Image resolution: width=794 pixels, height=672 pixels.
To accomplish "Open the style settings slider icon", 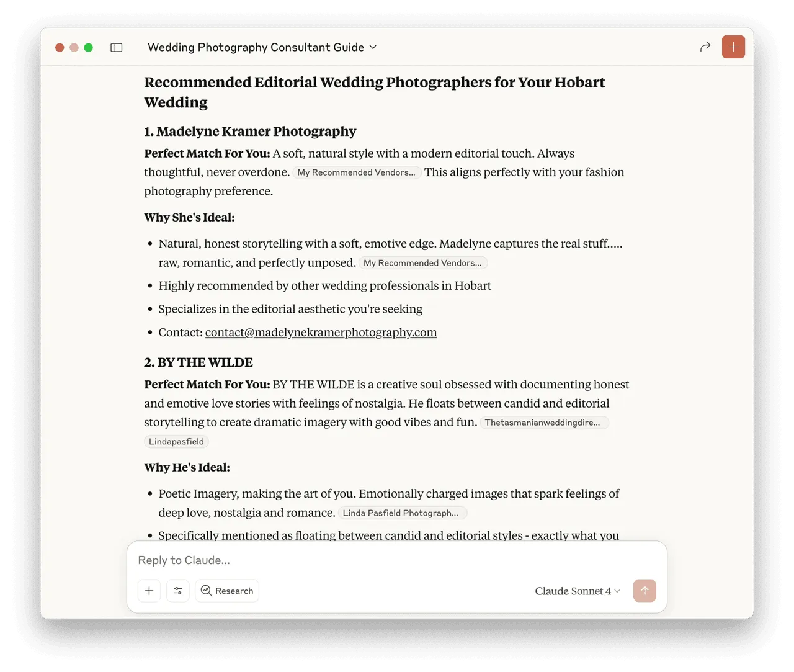I will pyautogui.click(x=178, y=591).
